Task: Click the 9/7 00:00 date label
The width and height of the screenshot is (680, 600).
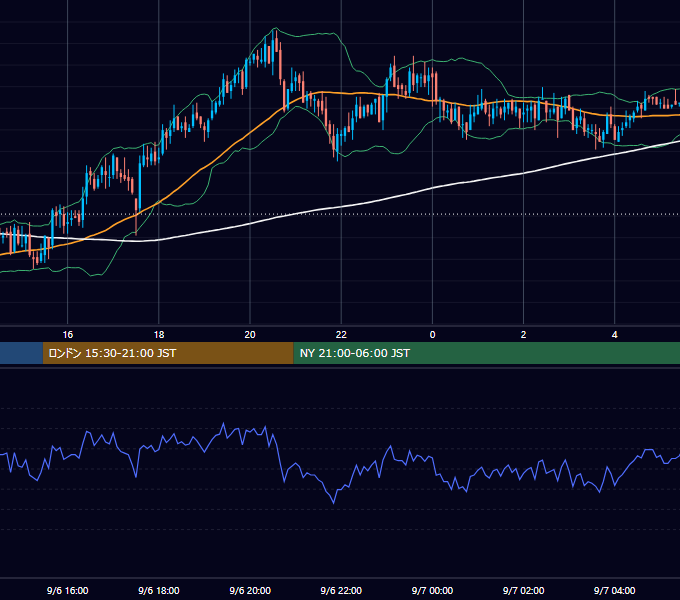Action: tap(432, 590)
